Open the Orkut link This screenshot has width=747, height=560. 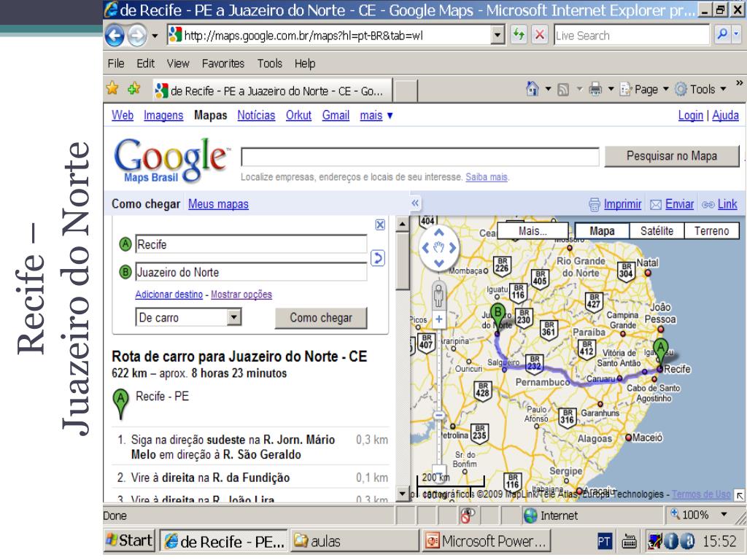(x=298, y=115)
